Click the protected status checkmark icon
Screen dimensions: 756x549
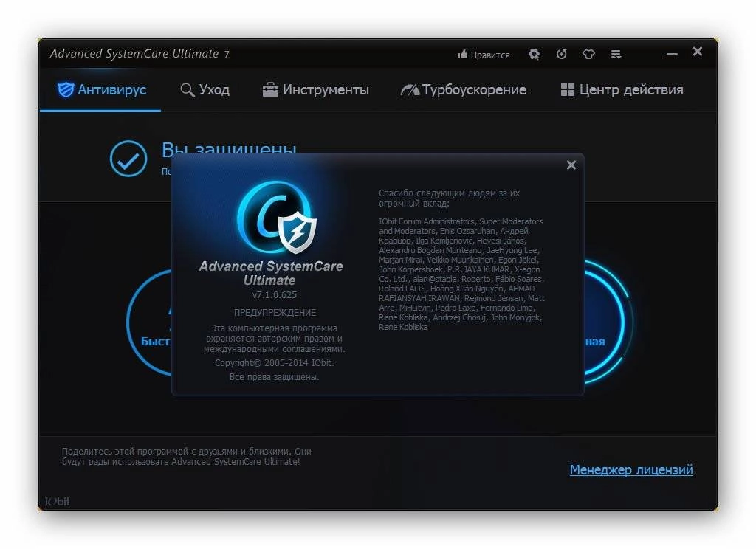pyautogui.click(x=128, y=159)
